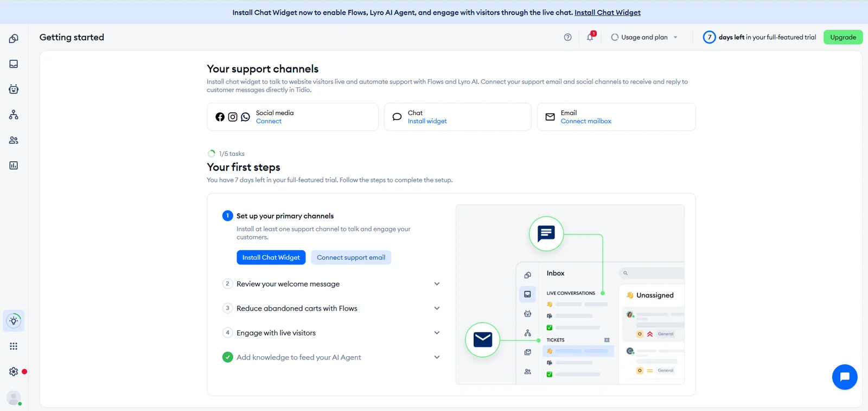Open the Customers sidebar icon
This screenshot has height=411, width=868.
(14, 140)
